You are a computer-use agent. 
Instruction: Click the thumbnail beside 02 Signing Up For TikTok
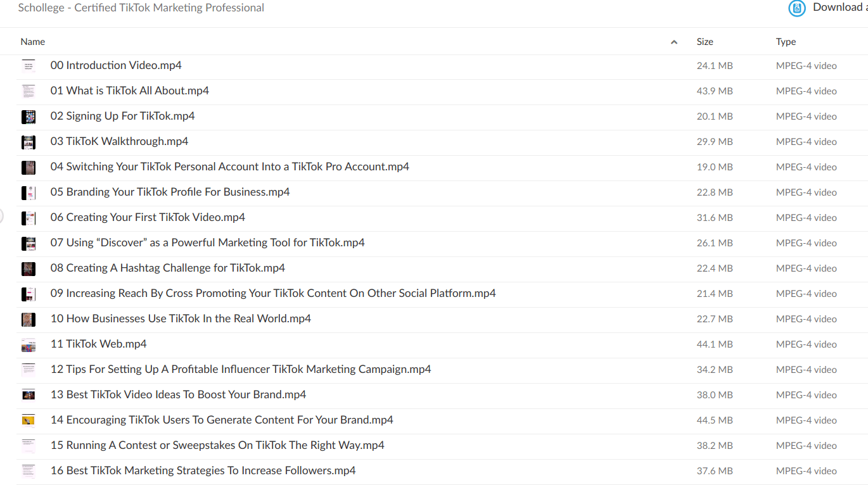tap(29, 117)
